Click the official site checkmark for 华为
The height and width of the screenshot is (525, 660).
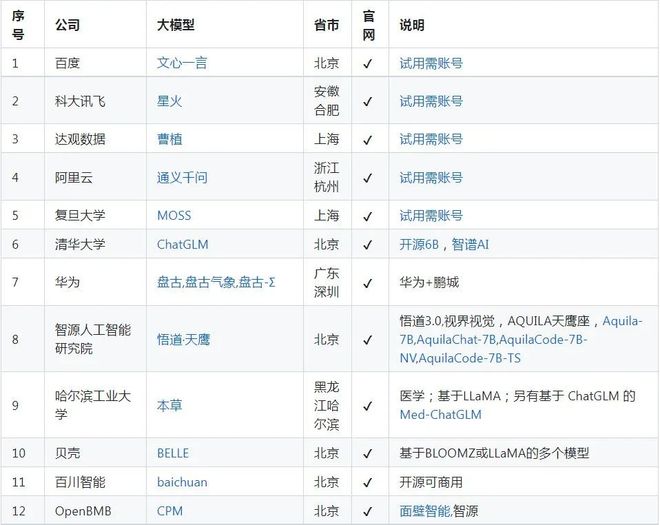368,283
